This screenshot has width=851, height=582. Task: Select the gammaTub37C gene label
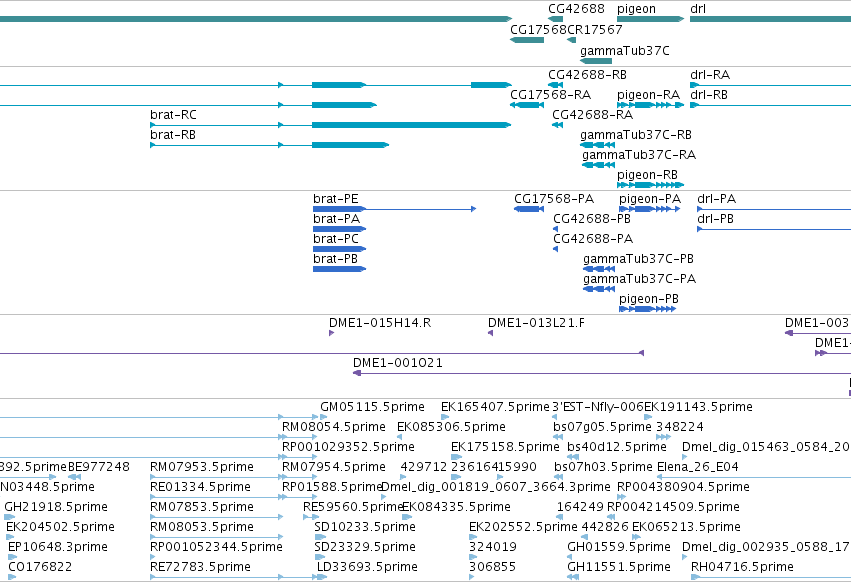click(625, 51)
